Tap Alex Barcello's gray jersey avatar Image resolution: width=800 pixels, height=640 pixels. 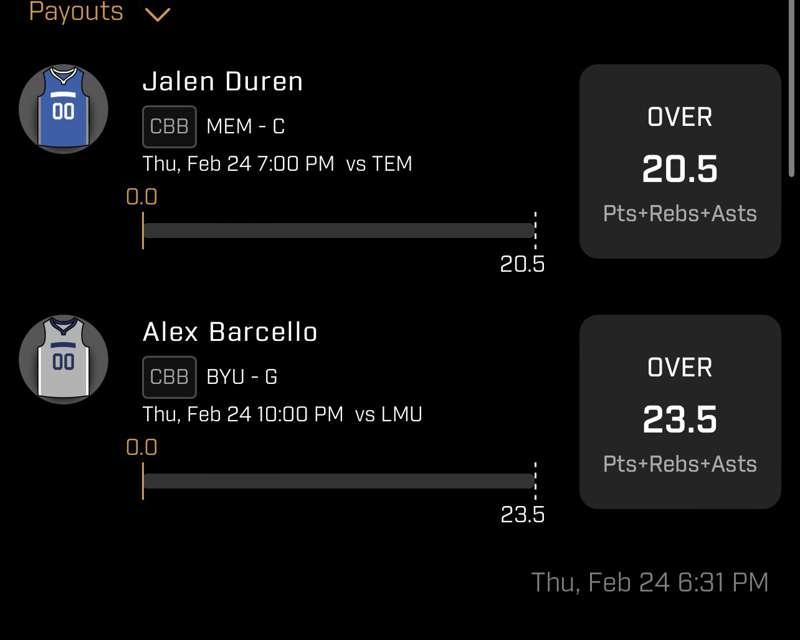(63, 359)
